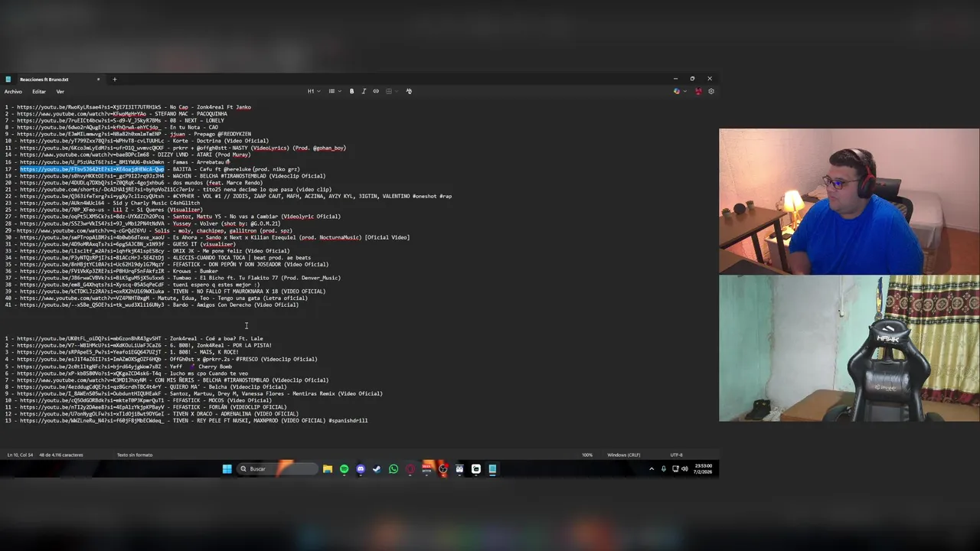980x551 pixels.
Task: Open the Windows Start menu
Action: [x=227, y=469]
